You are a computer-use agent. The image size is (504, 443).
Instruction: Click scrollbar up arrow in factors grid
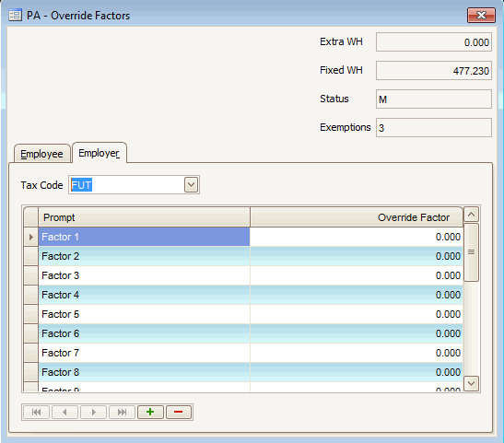coord(471,215)
